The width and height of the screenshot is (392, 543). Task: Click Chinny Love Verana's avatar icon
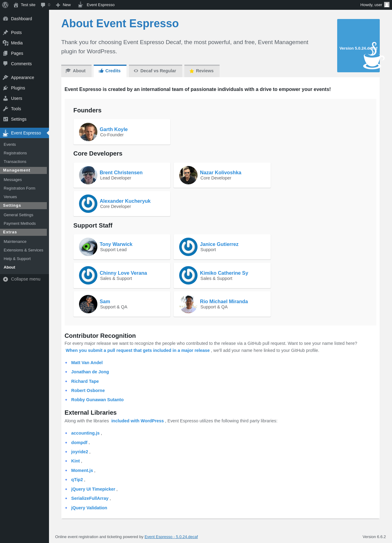(88, 275)
